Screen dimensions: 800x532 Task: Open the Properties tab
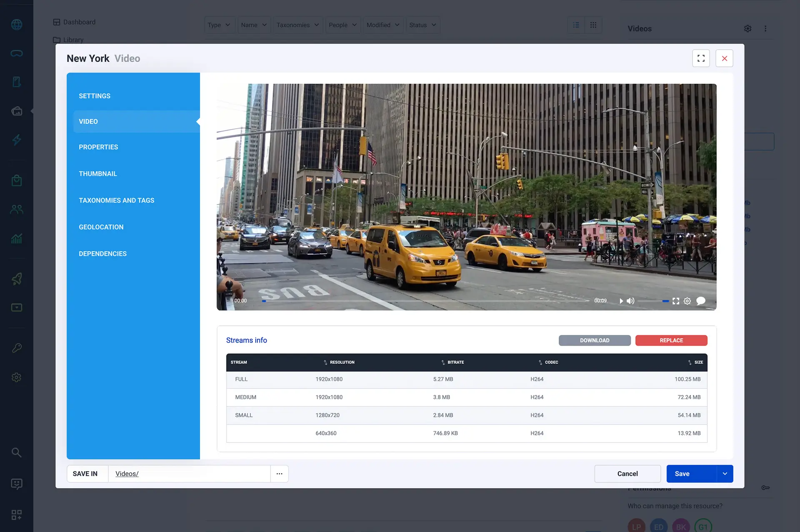tap(98, 147)
